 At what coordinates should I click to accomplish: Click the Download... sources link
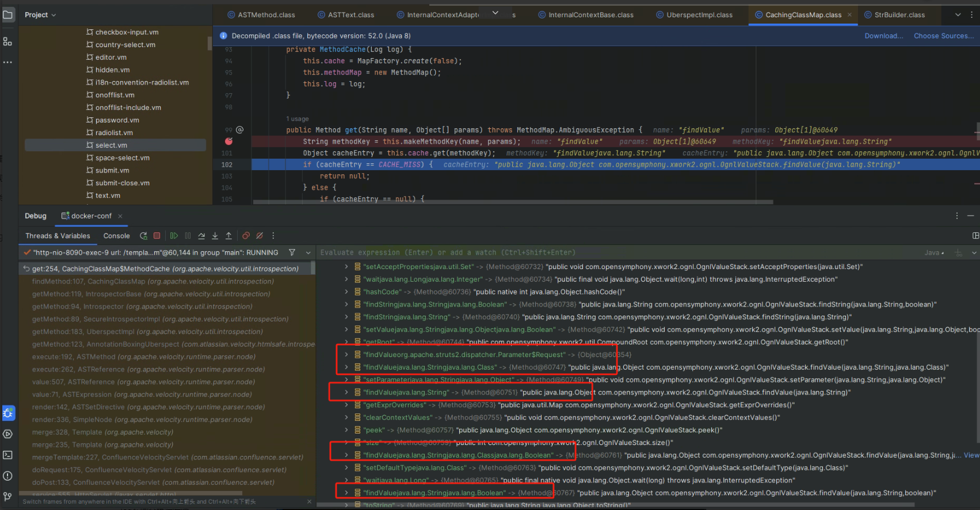[x=884, y=36]
